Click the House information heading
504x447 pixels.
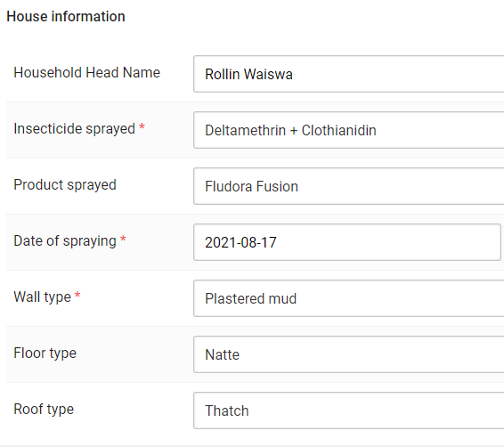tap(66, 16)
